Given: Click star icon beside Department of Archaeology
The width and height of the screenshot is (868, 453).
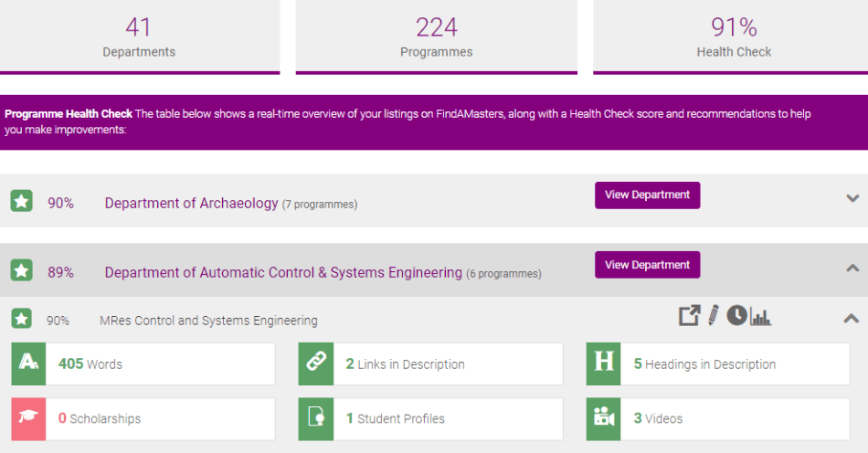Looking at the screenshot, I should (22, 202).
